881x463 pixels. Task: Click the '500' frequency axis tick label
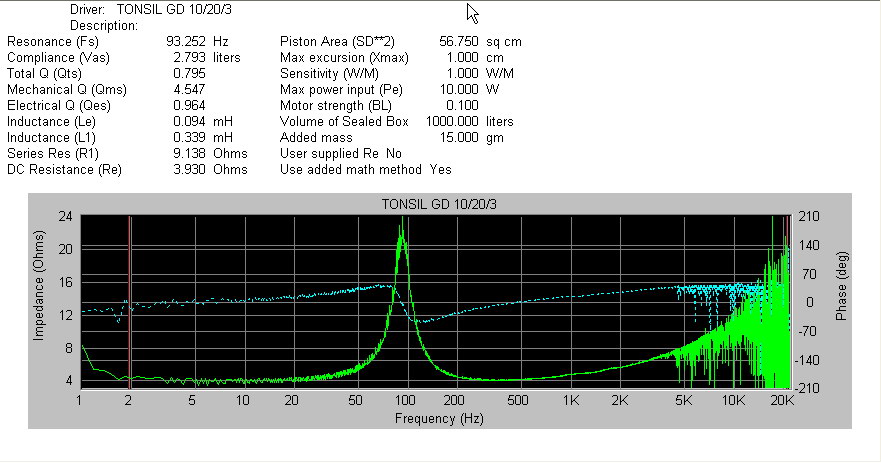click(517, 401)
